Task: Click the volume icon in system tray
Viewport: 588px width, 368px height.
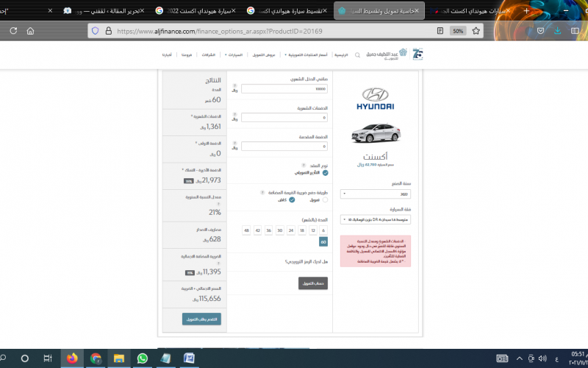Action: [542, 358]
